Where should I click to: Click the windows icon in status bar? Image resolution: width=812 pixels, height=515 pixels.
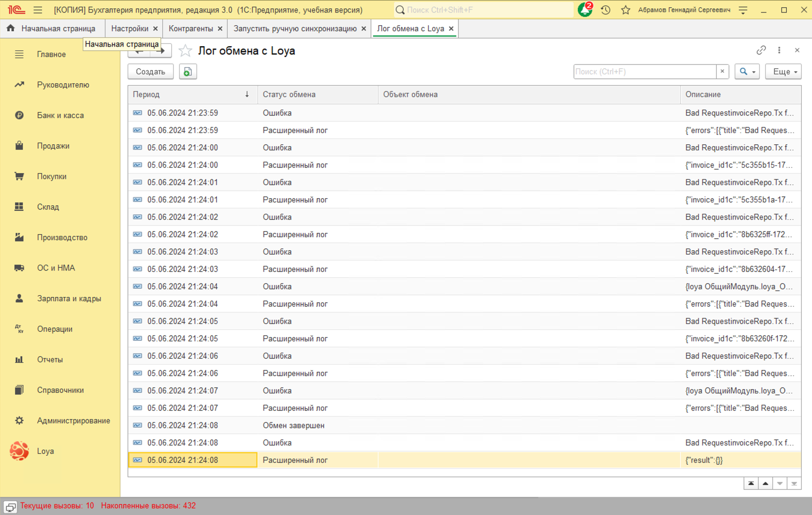[10, 506]
